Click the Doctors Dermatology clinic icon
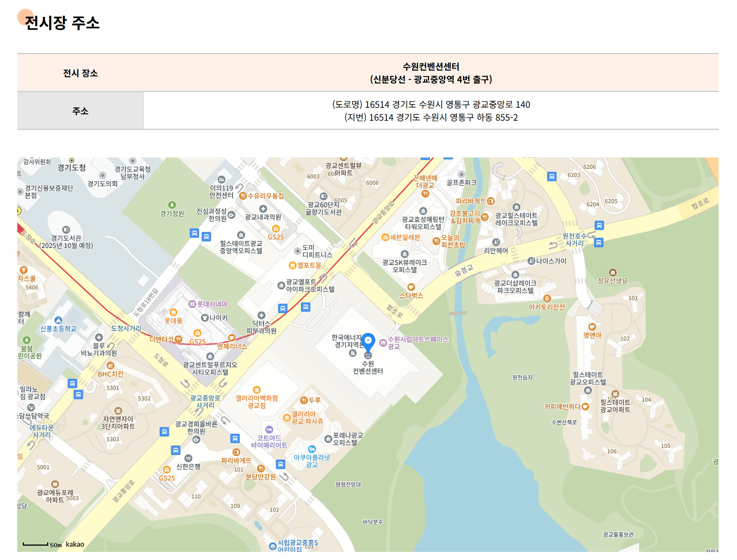737x560 pixels. pos(261,315)
